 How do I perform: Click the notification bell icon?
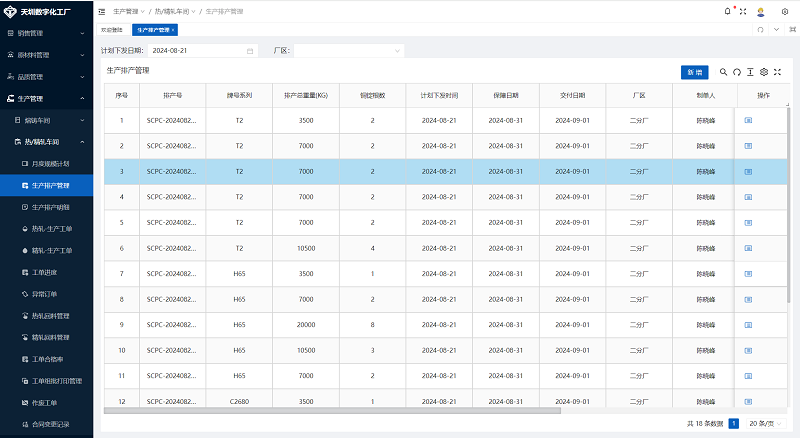726,11
